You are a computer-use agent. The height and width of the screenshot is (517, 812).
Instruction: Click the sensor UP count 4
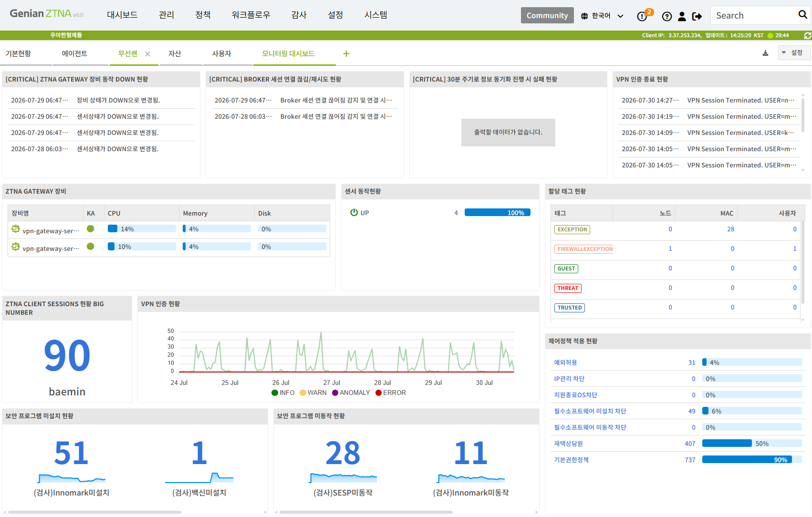pos(456,213)
